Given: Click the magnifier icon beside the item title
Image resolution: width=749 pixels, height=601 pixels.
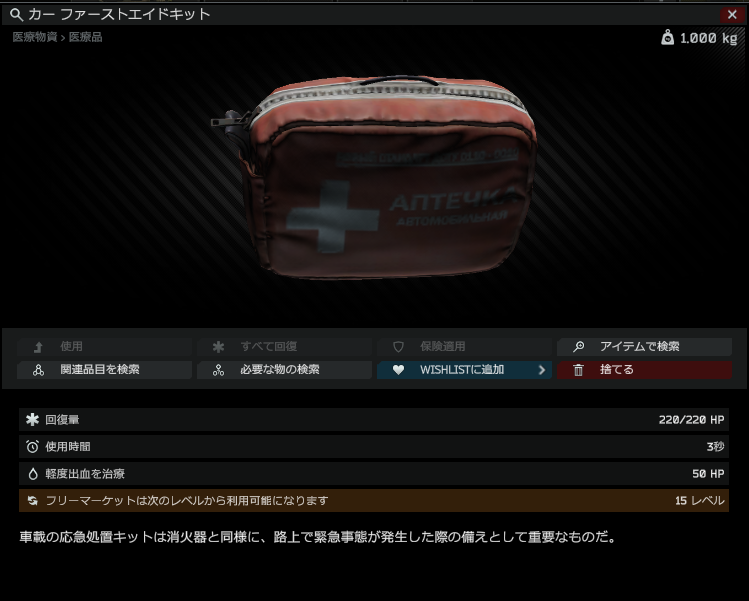Looking at the screenshot, I should click(15, 15).
